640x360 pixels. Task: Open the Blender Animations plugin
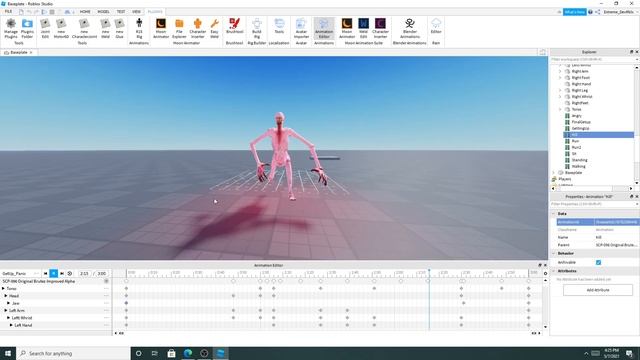tap(410, 28)
